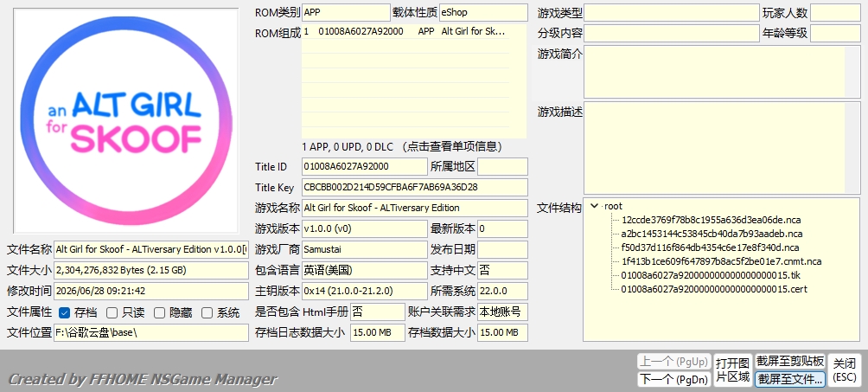Click the 载体性质 field showing eShop
The height and width of the screenshot is (392, 868).
tap(483, 12)
